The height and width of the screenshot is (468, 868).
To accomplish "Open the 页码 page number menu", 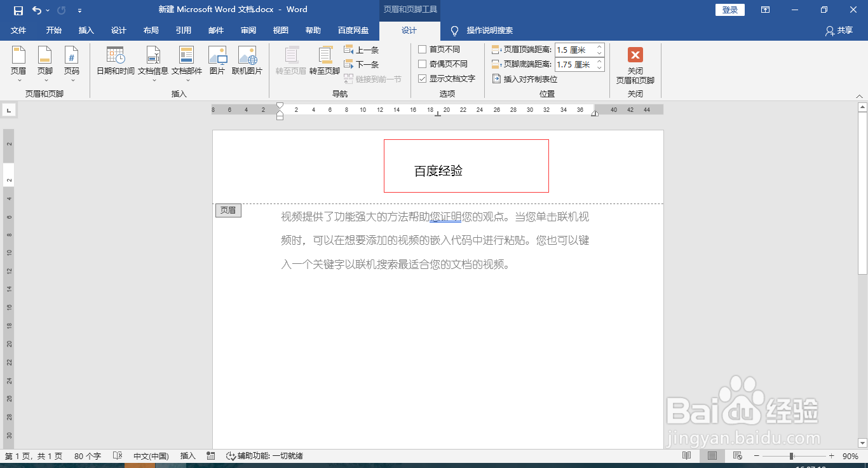I will 71,64.
